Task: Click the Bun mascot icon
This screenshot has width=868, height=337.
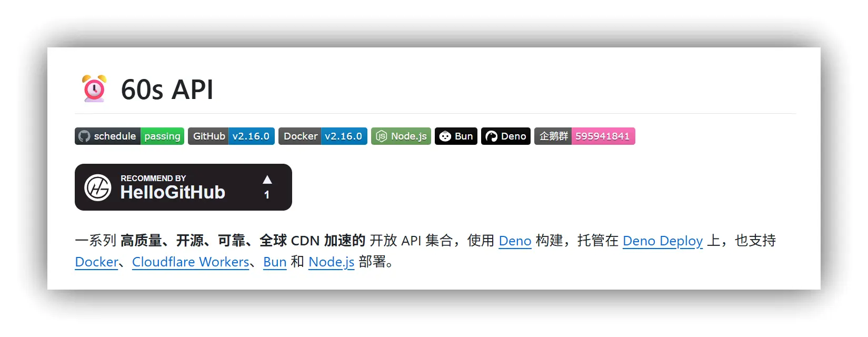Action: coord(445,136)
